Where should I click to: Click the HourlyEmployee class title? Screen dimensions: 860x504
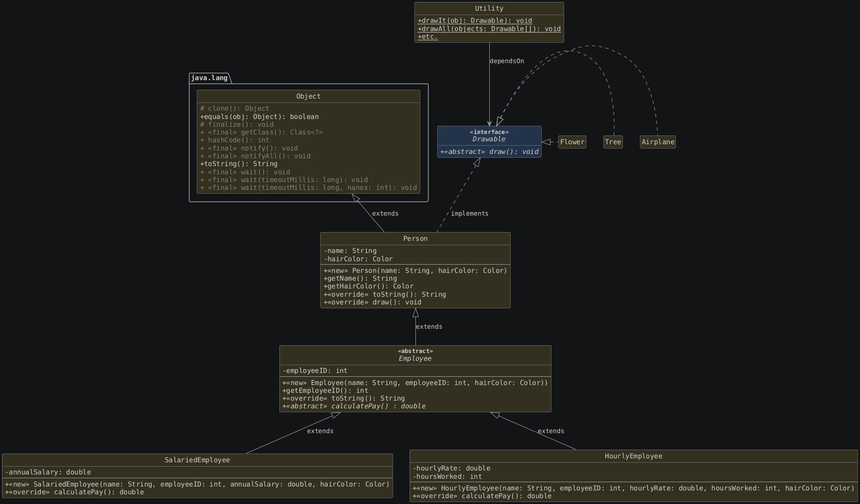(x=634, y=456)
